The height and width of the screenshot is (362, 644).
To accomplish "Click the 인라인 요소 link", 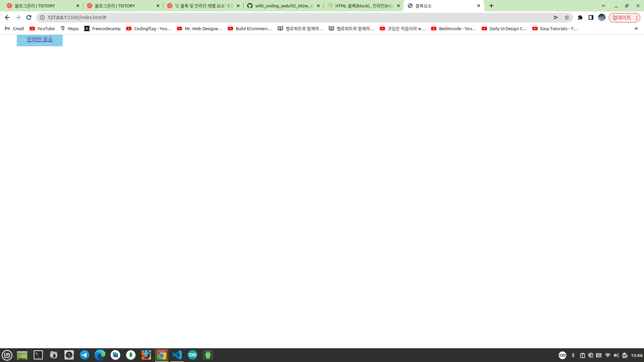I will (40, 39).
